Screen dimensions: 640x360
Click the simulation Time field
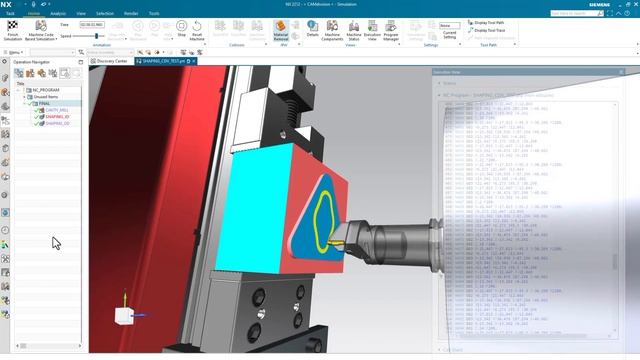pyautogui.click(x=92, y=25)
